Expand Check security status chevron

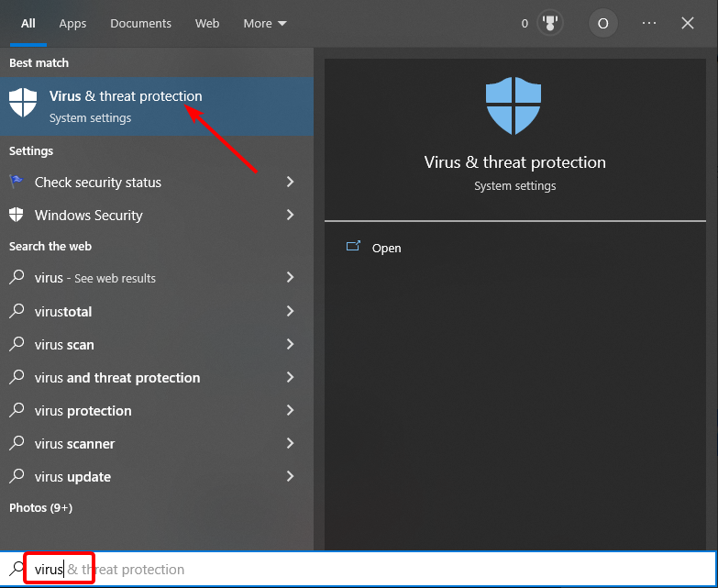point(290,182)
